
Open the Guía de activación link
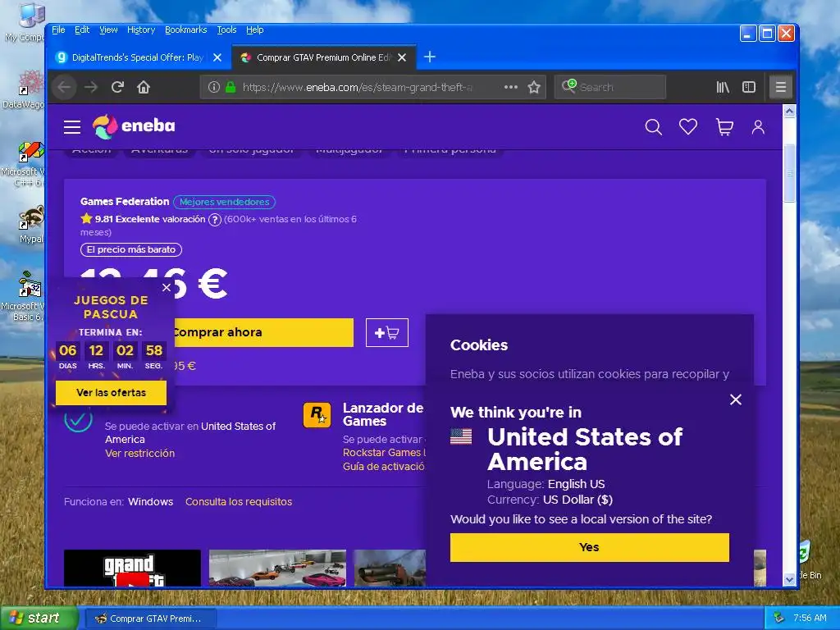coord(384,467)
